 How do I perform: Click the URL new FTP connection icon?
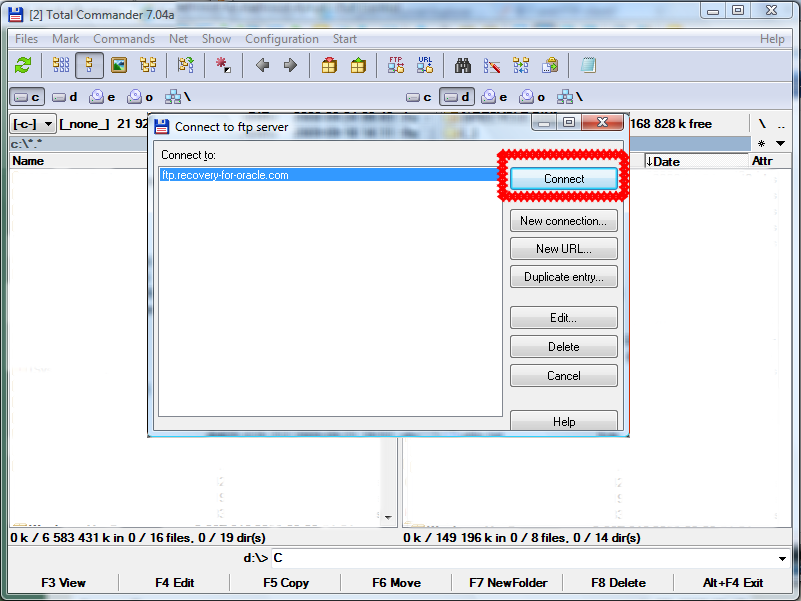pos(425,66)
